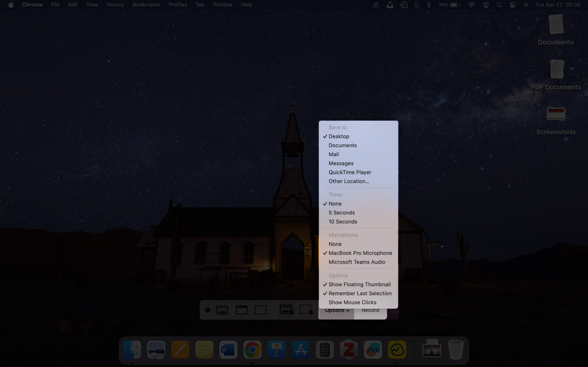Select QuickTime Player as save destination

pos(350,172)
